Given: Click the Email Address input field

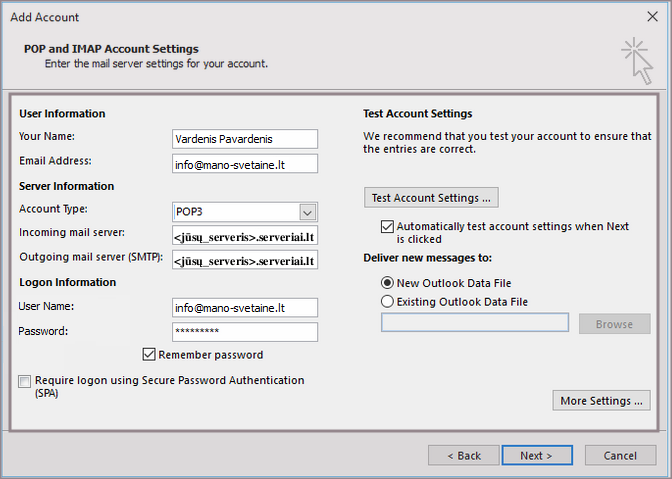Looking at the screenshot, I should pyautogui.click(x=245, y=163).
